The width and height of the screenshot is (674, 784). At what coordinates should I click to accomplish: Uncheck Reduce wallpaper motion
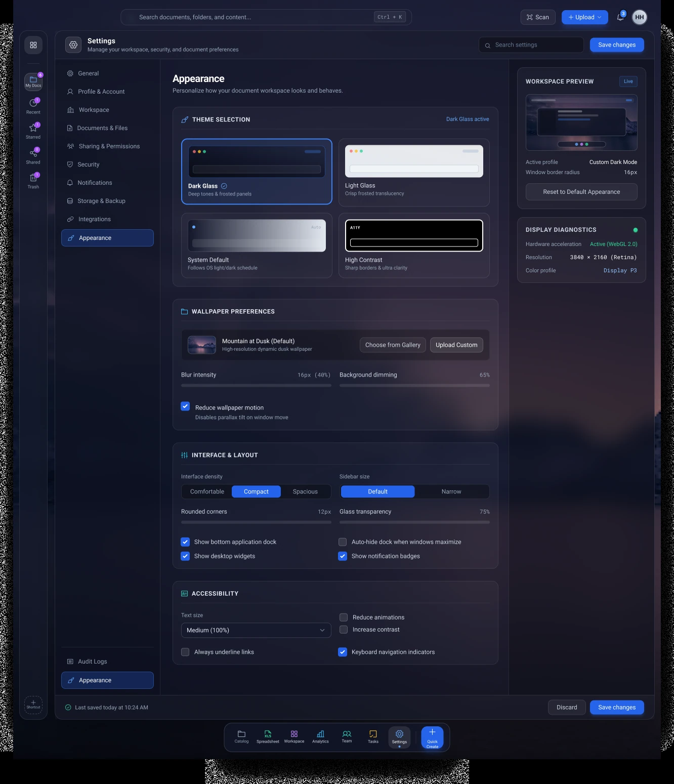point(185,406)
